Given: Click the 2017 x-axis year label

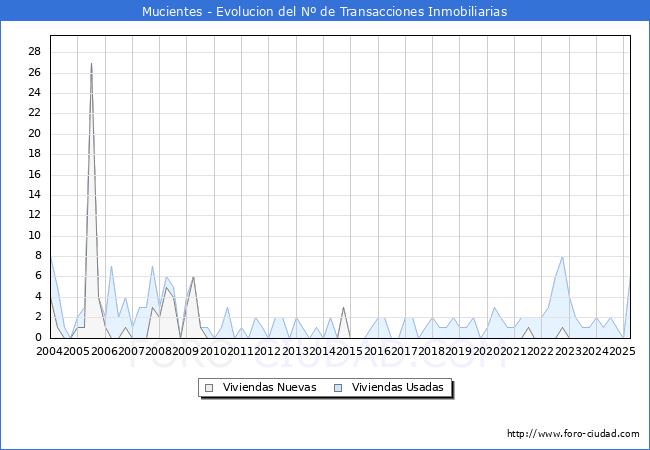Looking at the screenshot, I should 405,351.
